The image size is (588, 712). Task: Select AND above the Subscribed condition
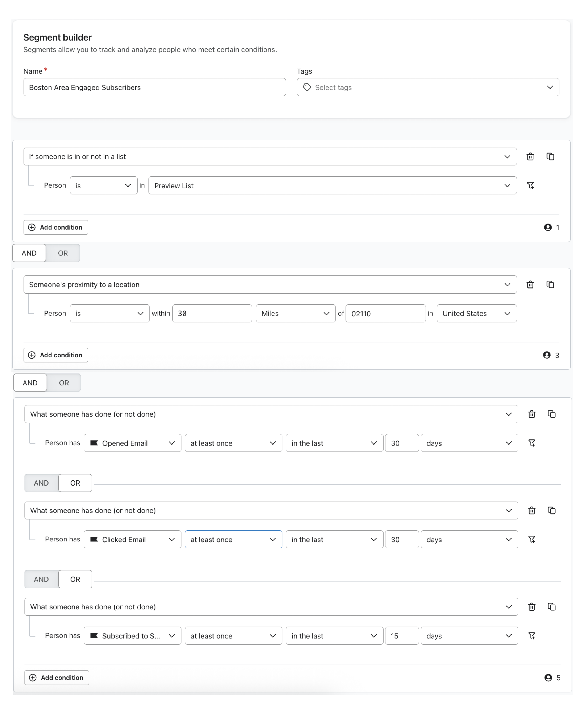(41, 579)
